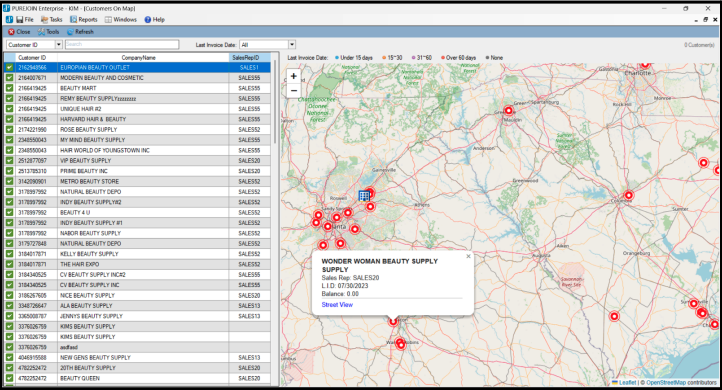This screenshot has height=390, width=722.
Task: Click the Refresh toolbar button
Action: click(80, 32)
